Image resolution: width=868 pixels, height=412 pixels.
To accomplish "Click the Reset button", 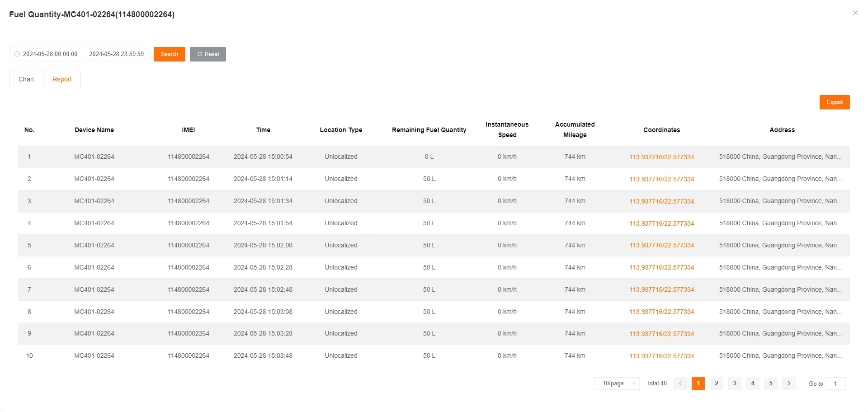I will pos(208,54).
